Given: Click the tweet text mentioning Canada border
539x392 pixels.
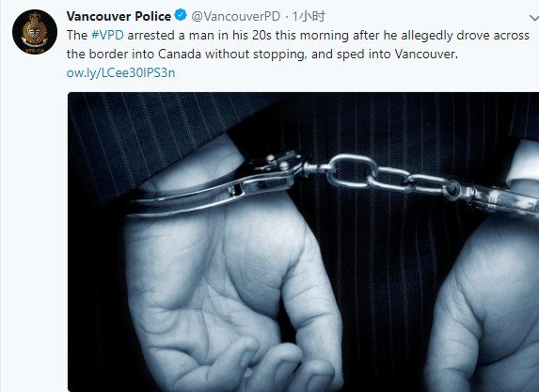Looking at the screenshot, I should [x=262, y=54].
